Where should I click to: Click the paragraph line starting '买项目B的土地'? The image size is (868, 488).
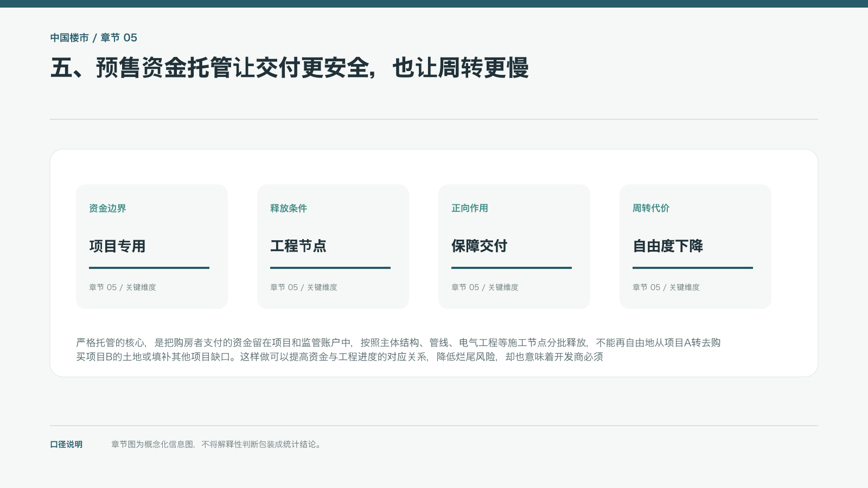click(340, 357)
